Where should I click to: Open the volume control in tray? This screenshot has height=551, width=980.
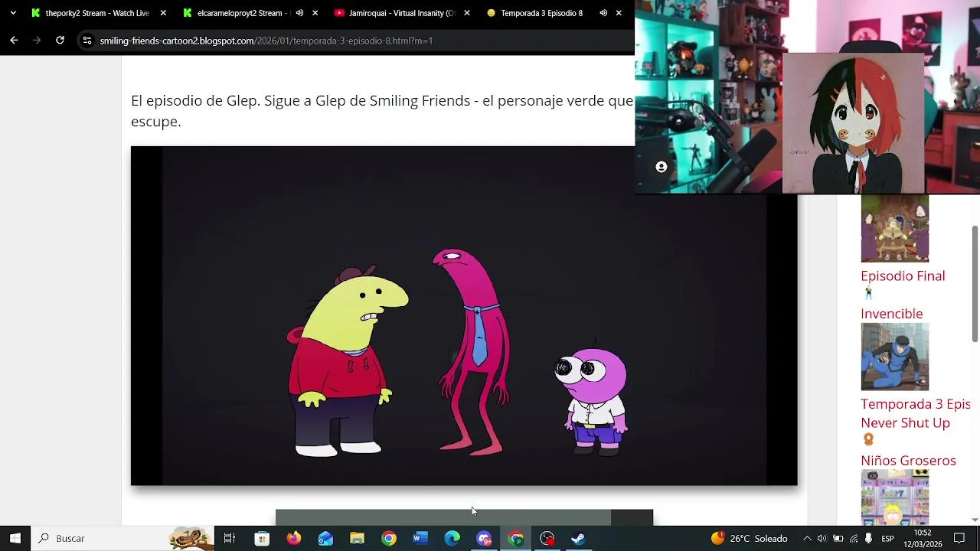tap(822, 538)
